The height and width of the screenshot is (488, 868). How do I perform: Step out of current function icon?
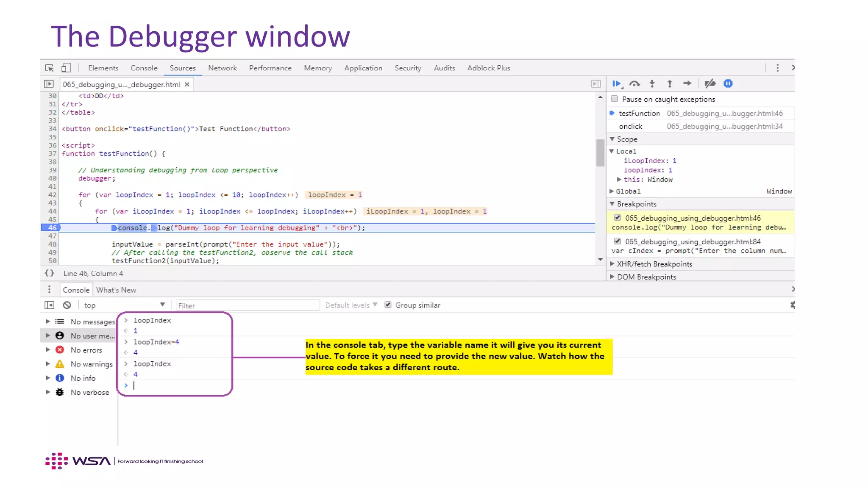670,83
